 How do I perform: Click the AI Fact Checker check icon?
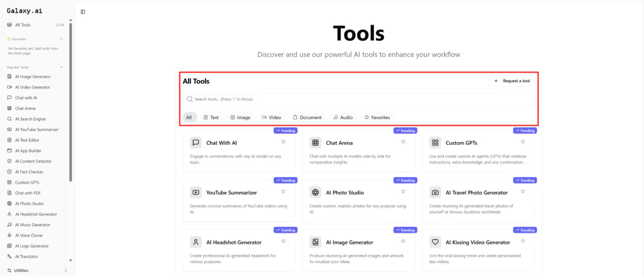coord(10,172)
